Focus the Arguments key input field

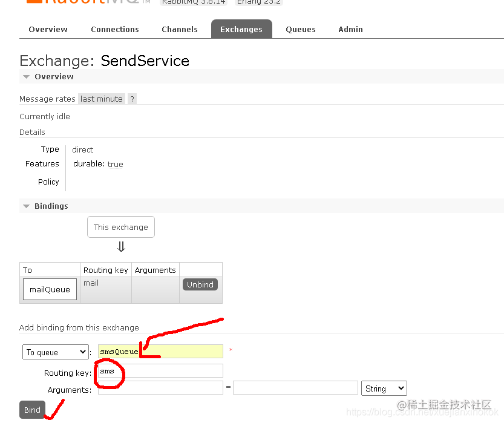[x=160, y=388]
